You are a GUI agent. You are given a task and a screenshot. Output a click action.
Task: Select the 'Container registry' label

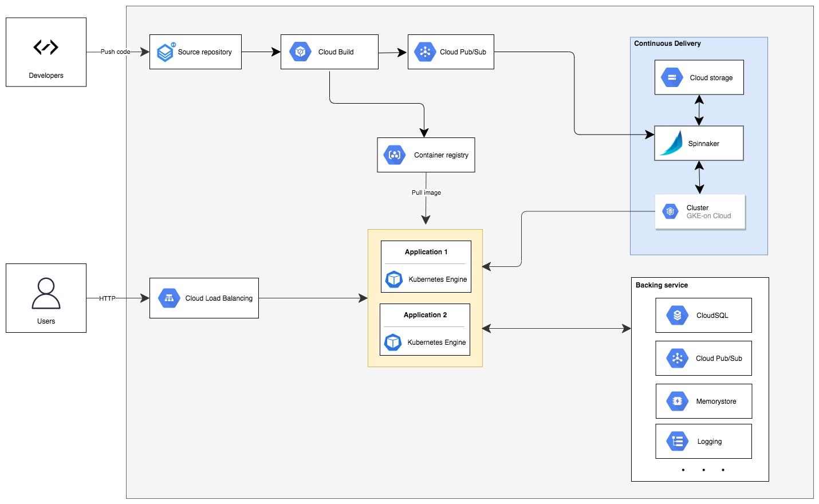pos(441,155)
